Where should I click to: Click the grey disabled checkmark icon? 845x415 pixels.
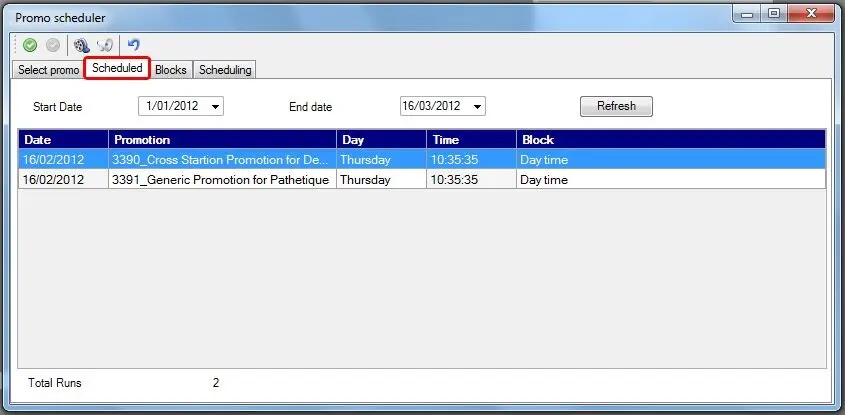tap(52, 45)
